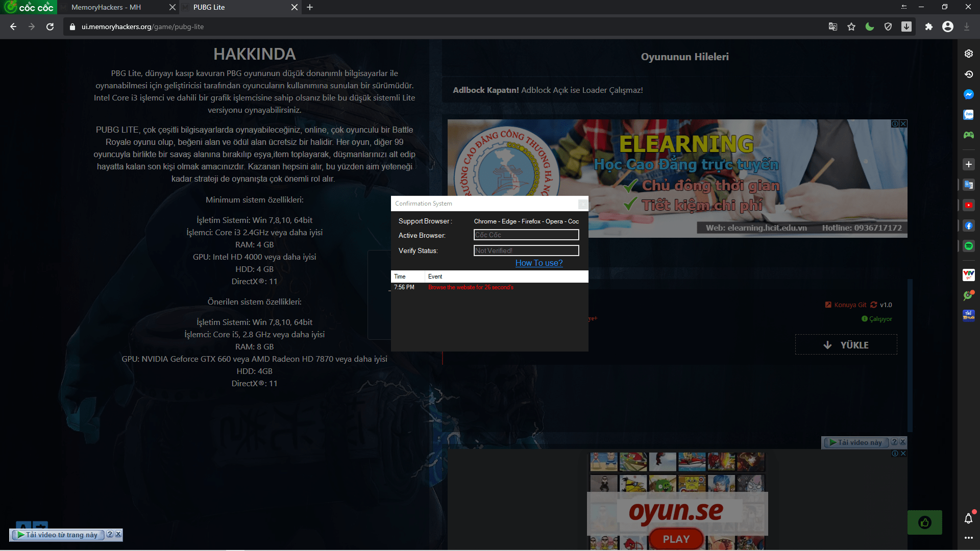This screenshot has height=551, width=980.
Task: Go back to the previous page
Action: [13, 27]
